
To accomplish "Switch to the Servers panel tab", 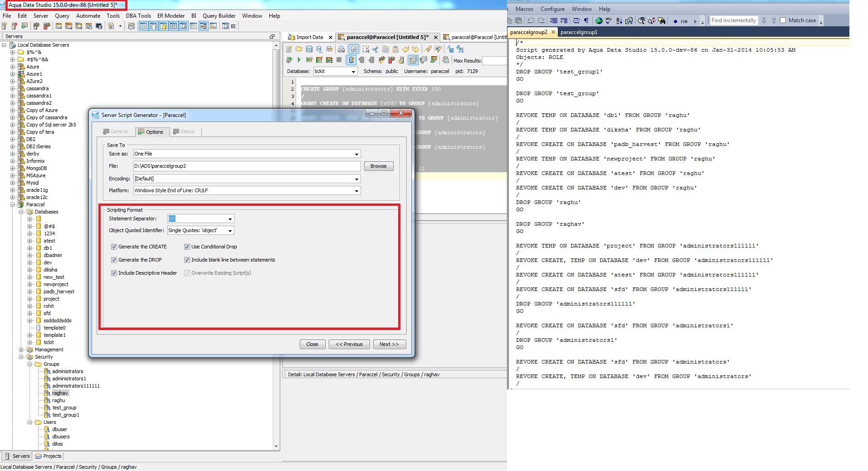I will [17, 456].
